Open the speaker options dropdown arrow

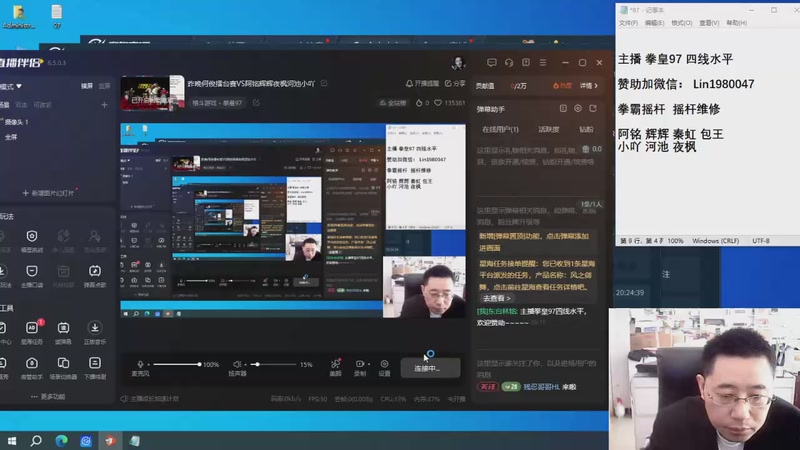245,364
